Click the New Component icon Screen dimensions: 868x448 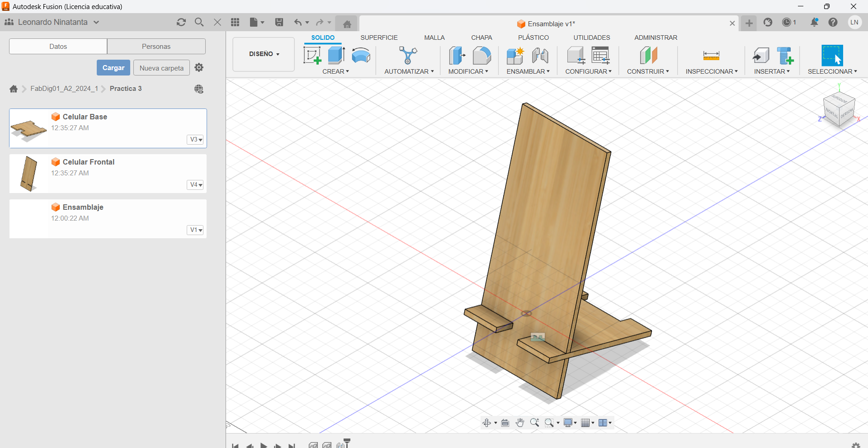(515, 56)
